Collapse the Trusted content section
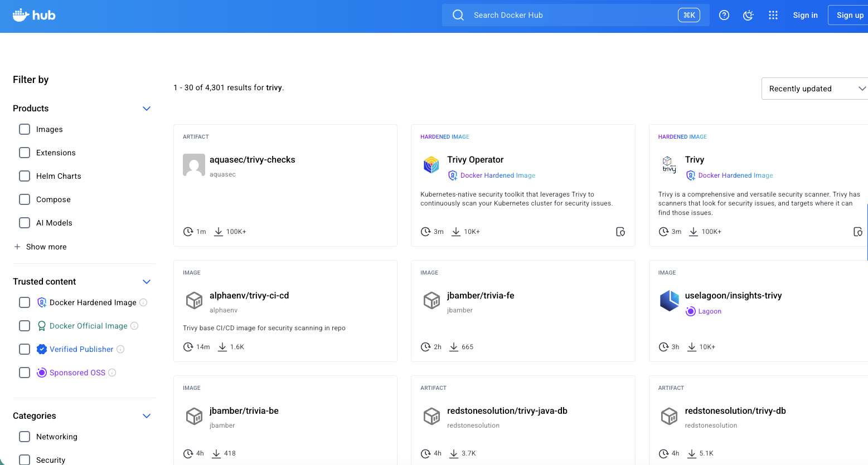The height and width of the screenshot is (465, 868). (147, 282)
